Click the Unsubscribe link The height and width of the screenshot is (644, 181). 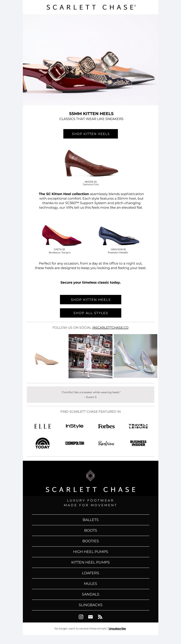click(x=117, y=628)
